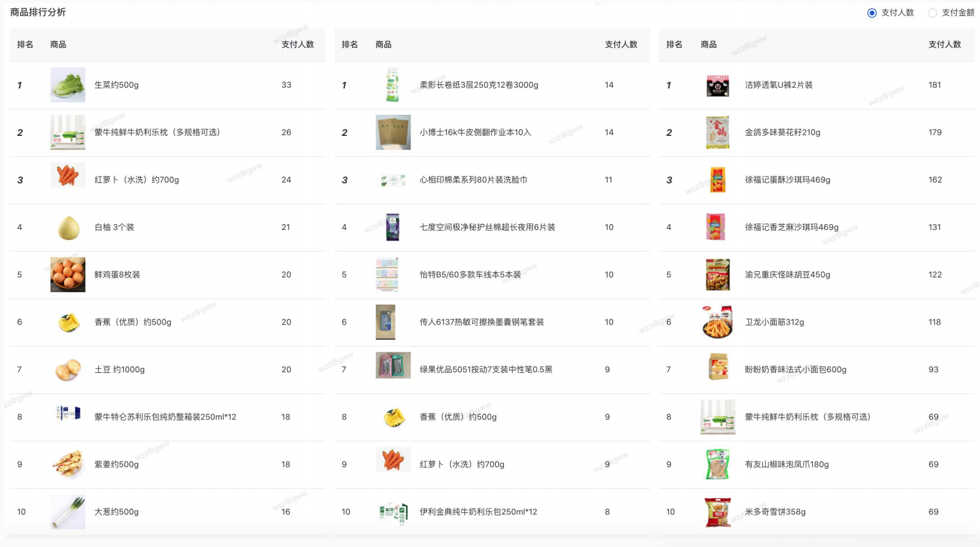Open the 大葱约500g scallion thumbnail
The width and height of the screenshot is (980, 547).
tap(68, 512)
